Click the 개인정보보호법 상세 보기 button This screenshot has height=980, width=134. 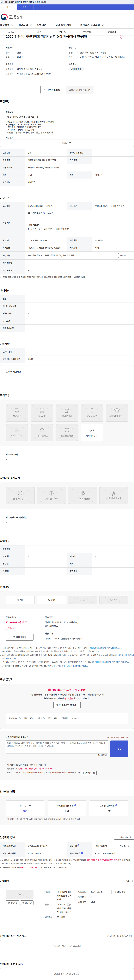coord(67,705)
